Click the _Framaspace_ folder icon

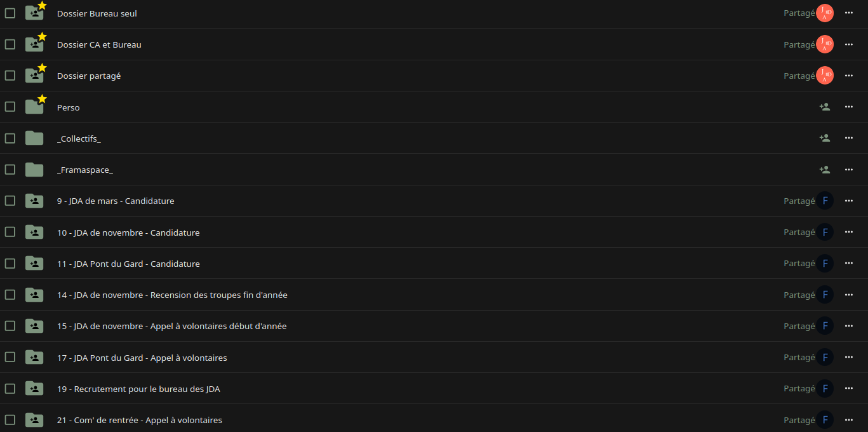[34, 170]
